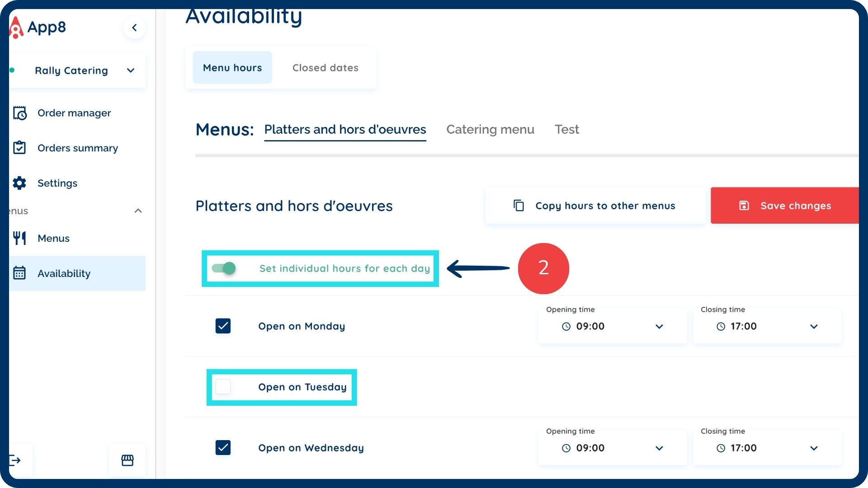Viewport: 868px width, 488px height.
Task: Click the Orders summary clipboard icon
Action: point(19,148)
